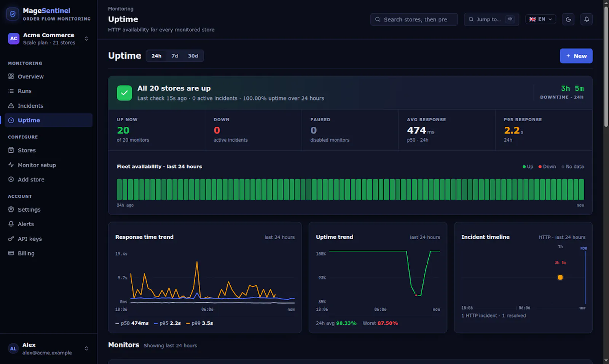Click the Worst 87.50% label
The width and height of the screenshot is (609, 364).
(380, 323)
